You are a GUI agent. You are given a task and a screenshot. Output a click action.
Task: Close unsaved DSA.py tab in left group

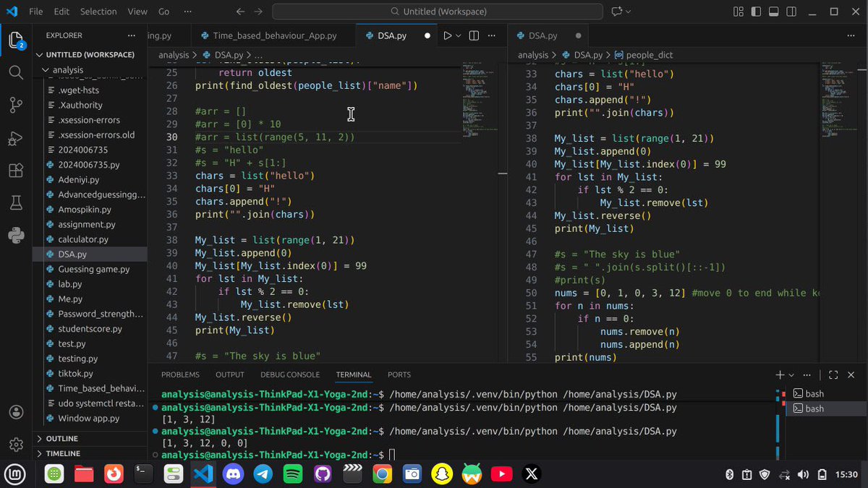click(x=427, y=35)
